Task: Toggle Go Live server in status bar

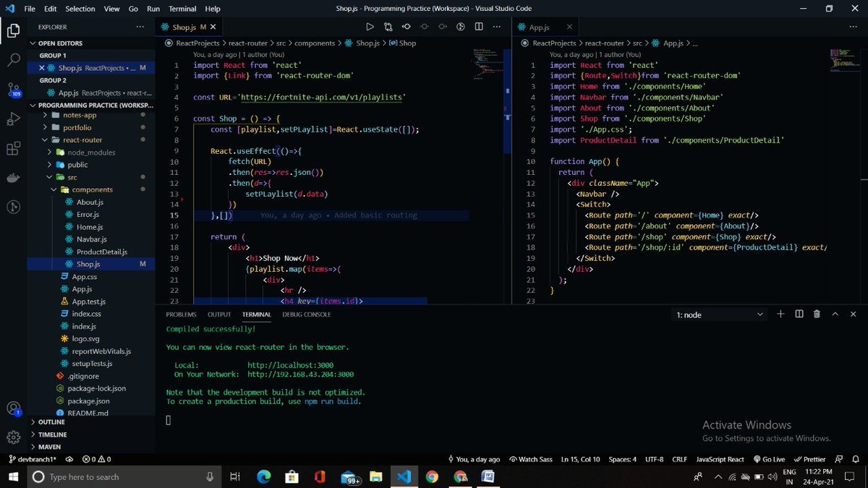Action: 769,459
